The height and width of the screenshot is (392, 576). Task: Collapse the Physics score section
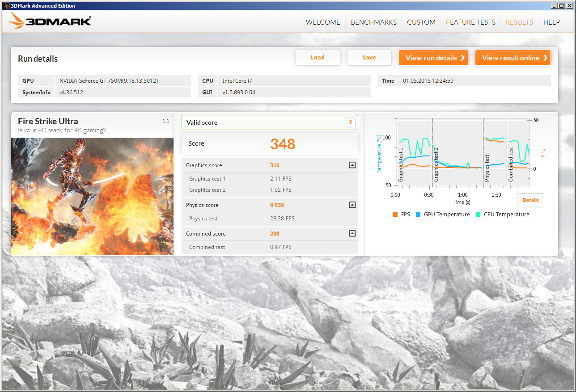click(352, 205)
